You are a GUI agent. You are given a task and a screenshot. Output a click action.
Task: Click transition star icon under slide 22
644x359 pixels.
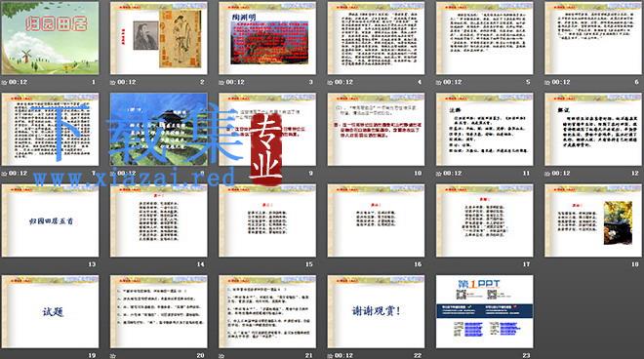pos(330,356)
